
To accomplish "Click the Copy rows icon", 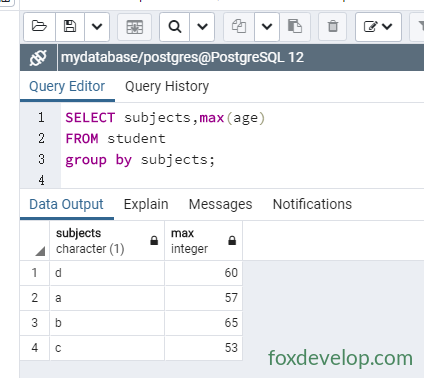I will pyautogui.click(x=239, y=27).
